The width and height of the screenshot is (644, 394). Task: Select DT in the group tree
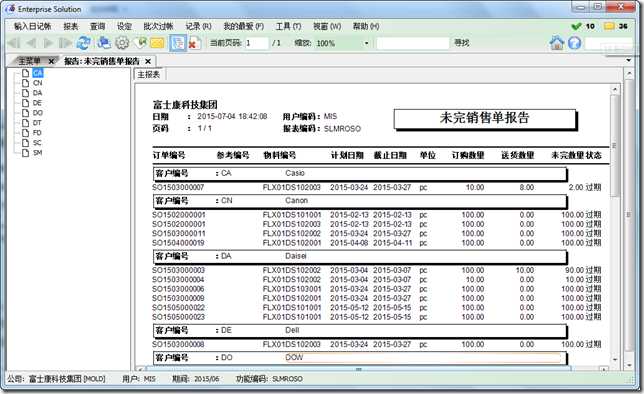[x=37, y=123]
